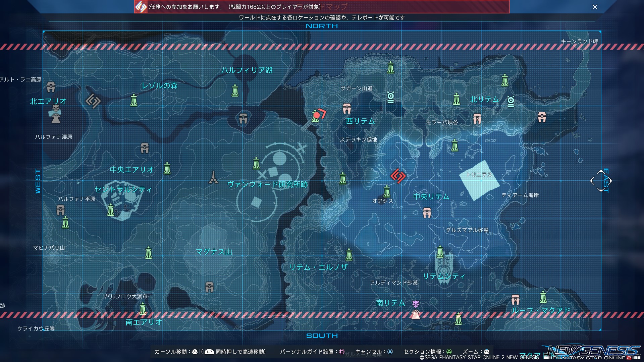Select the Ryuker device near ステッキン低地

pyautogui.click(x=342, y=178)
